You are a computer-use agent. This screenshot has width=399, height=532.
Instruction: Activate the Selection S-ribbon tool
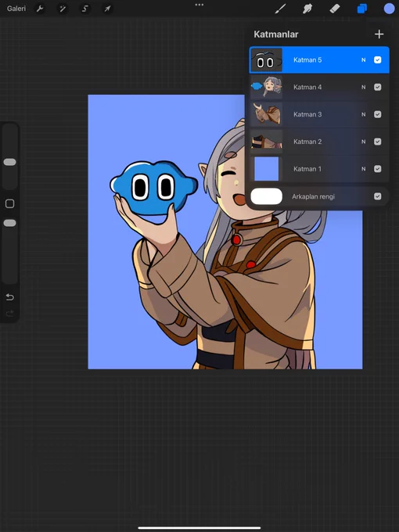click(84, 9)
